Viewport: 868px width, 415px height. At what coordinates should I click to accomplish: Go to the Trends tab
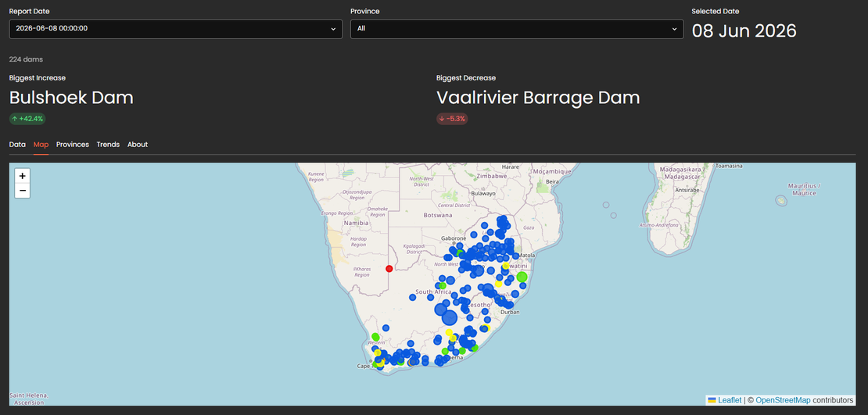108,145
